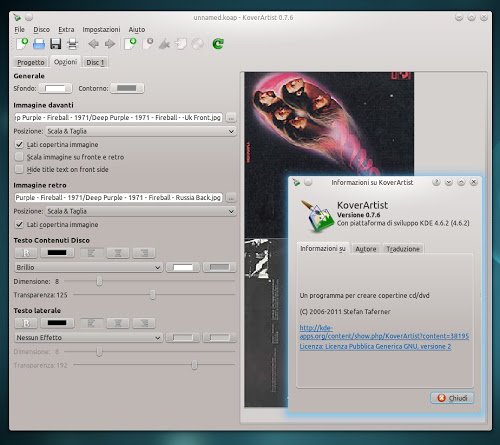Switch to the Opzioni tab
This screenshot has height=445, width=500.
(65, 62)
